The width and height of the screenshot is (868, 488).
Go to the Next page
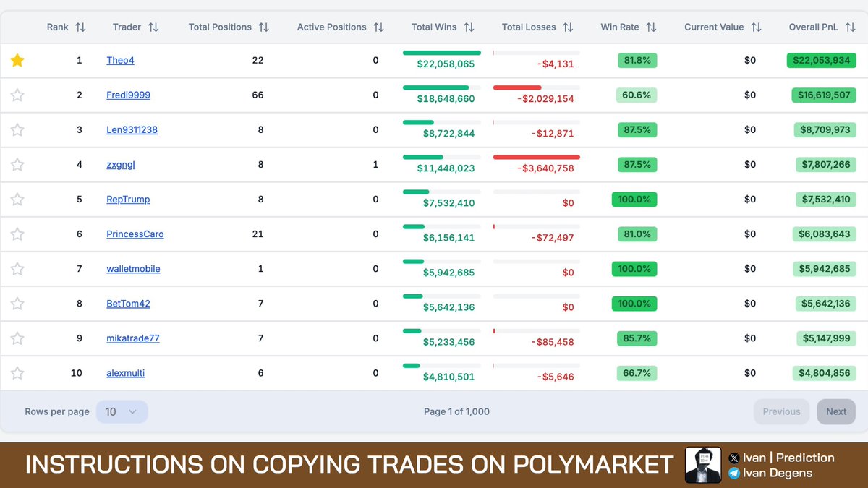(x=836, y=411)
